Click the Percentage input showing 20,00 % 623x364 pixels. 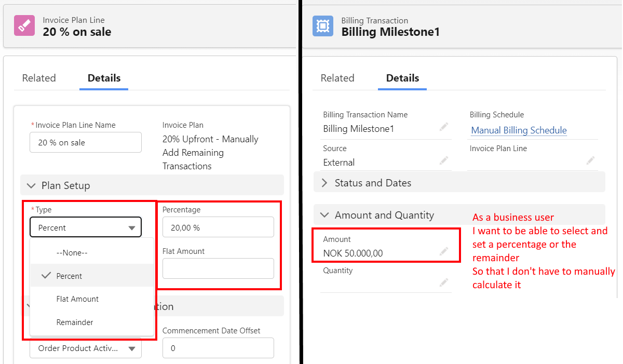[218, 227]
